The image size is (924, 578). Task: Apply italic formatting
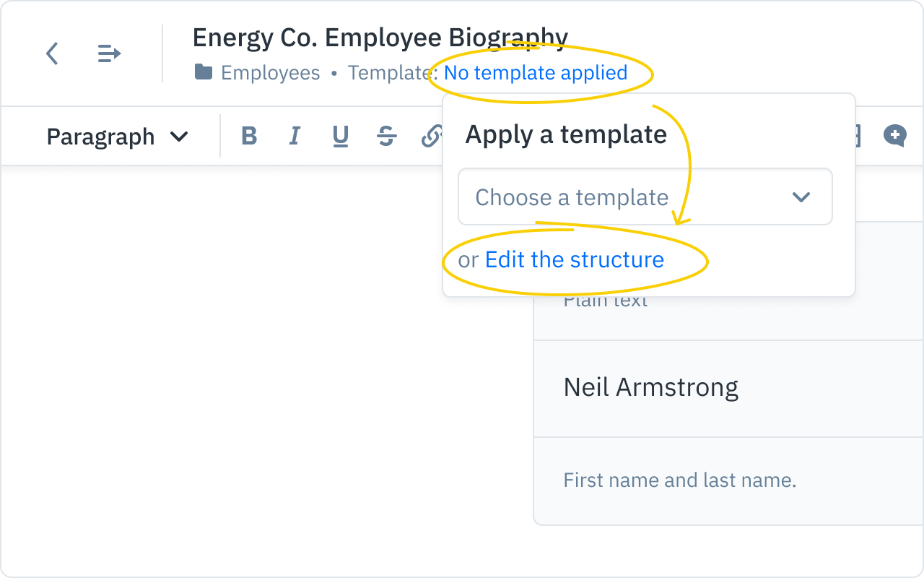click(295, 136)
